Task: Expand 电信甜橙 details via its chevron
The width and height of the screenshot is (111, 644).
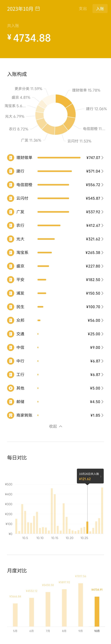Action: coord(102,185)
